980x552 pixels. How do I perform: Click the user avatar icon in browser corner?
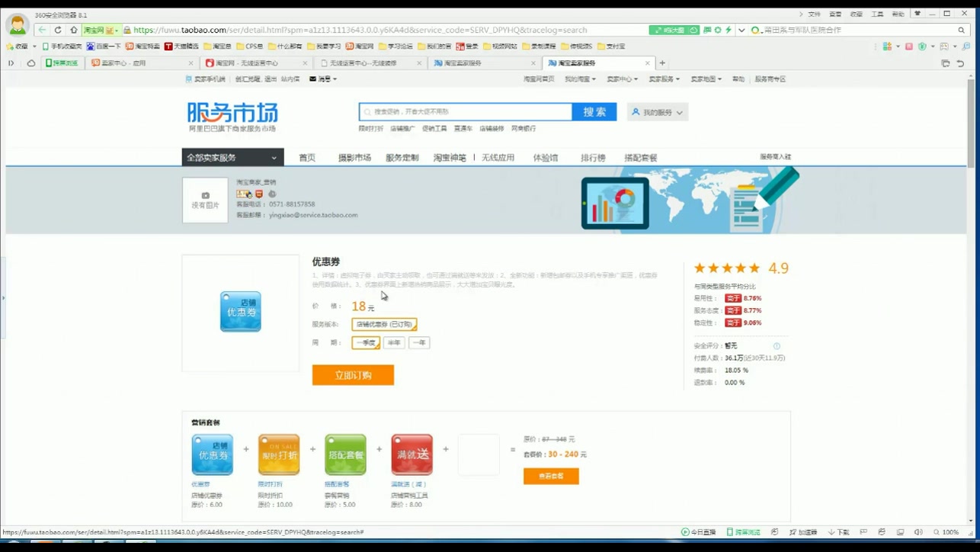click(x=17, y=26)
